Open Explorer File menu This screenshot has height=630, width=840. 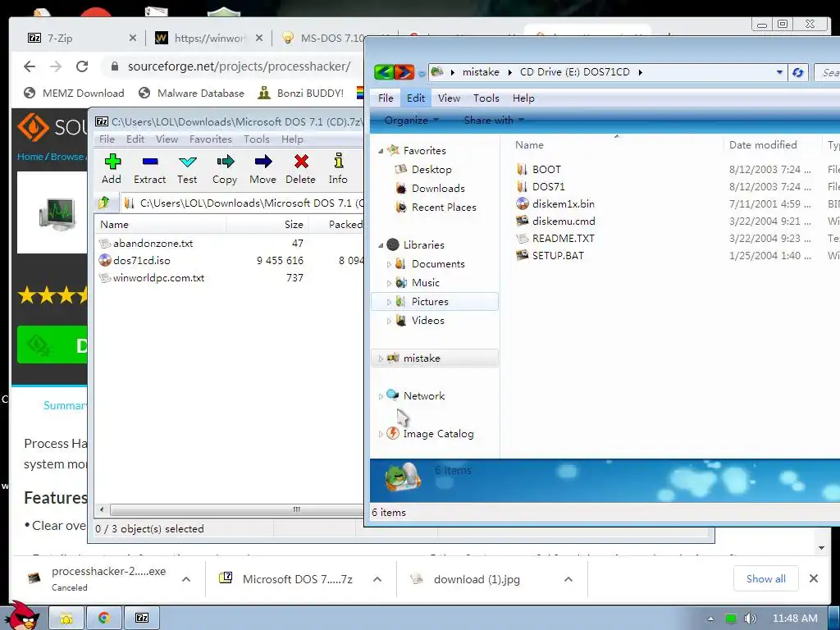pyautogui.click(x=386, y=98)
